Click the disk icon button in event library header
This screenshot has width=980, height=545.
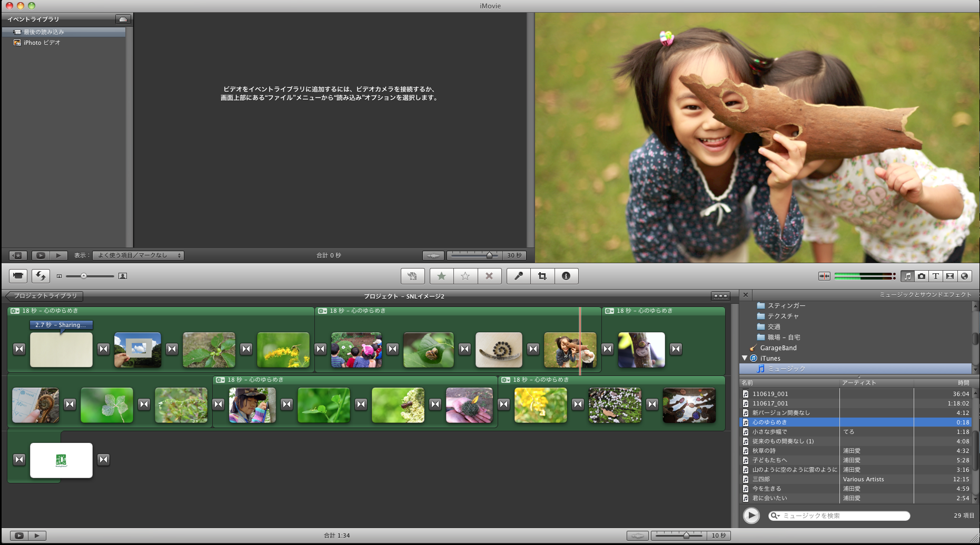coord(123,19)
